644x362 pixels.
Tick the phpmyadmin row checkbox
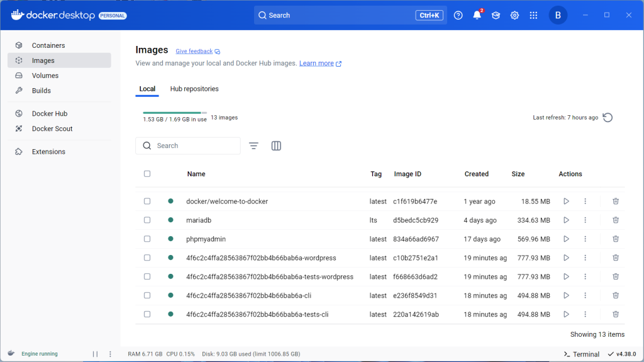(147, 239)
